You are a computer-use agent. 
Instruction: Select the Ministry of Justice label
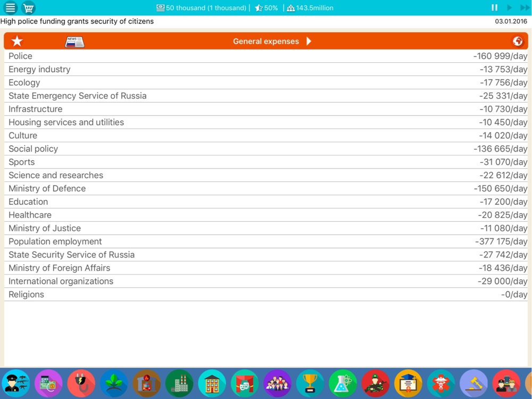tap(45, 228)
